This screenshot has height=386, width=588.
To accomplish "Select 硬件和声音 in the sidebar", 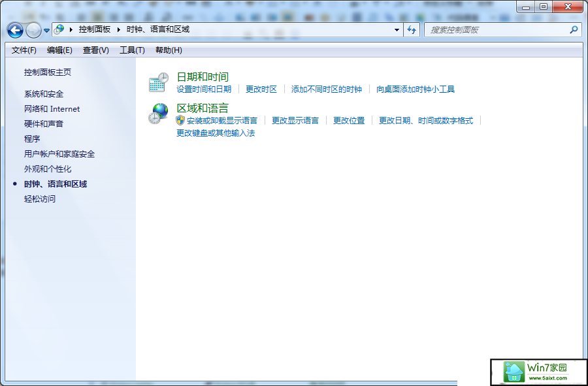I will [44, 124].
